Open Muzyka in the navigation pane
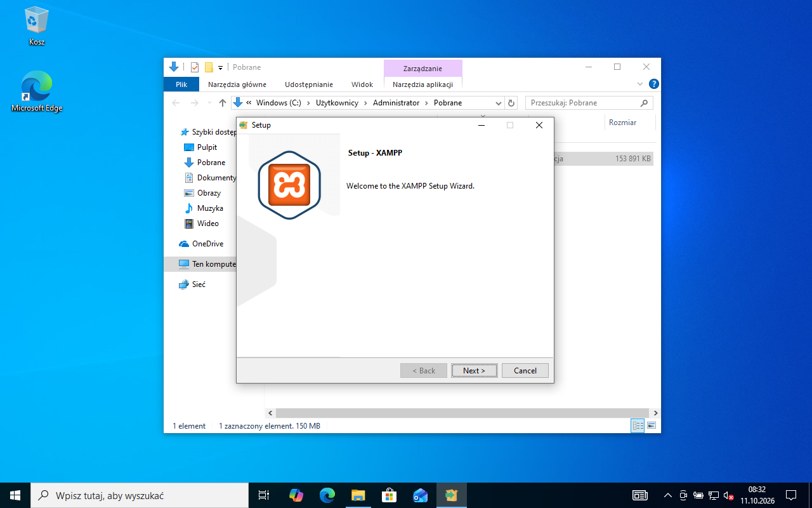 210,208
